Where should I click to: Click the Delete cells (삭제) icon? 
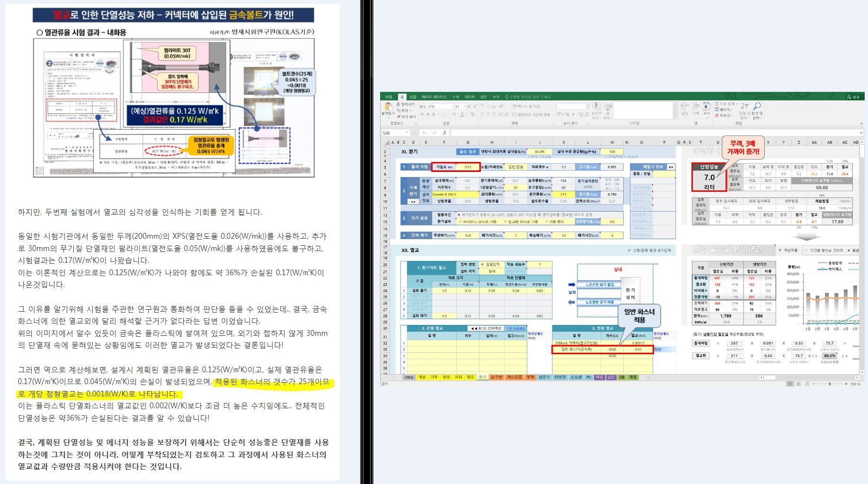pyautogui.click(x=695, y=107)
